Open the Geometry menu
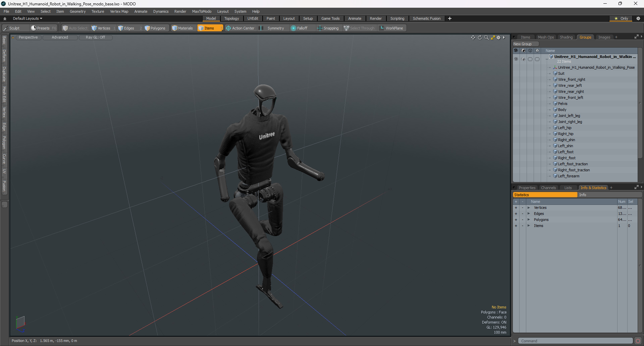The height and width of the screenshot is (346, 644). [x=77, y=11]
